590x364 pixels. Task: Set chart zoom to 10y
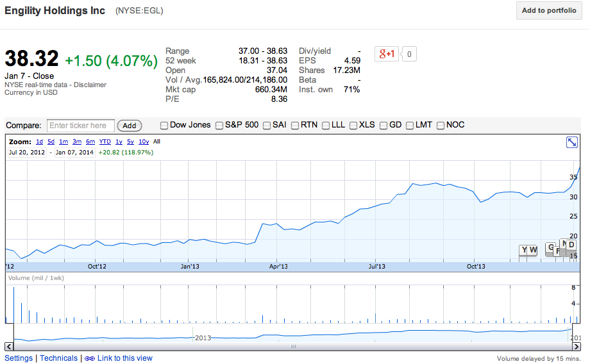click(144, 142)
